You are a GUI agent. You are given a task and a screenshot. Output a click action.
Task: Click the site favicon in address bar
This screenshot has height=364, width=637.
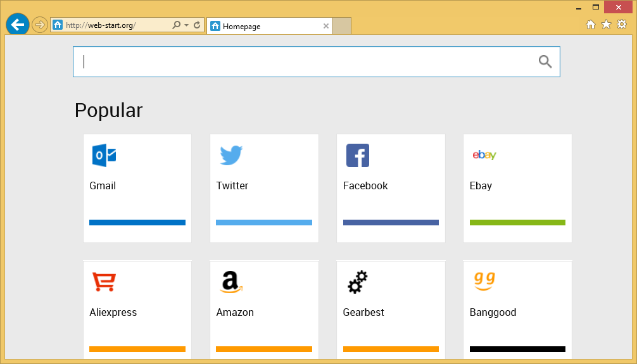pos(58,25)
